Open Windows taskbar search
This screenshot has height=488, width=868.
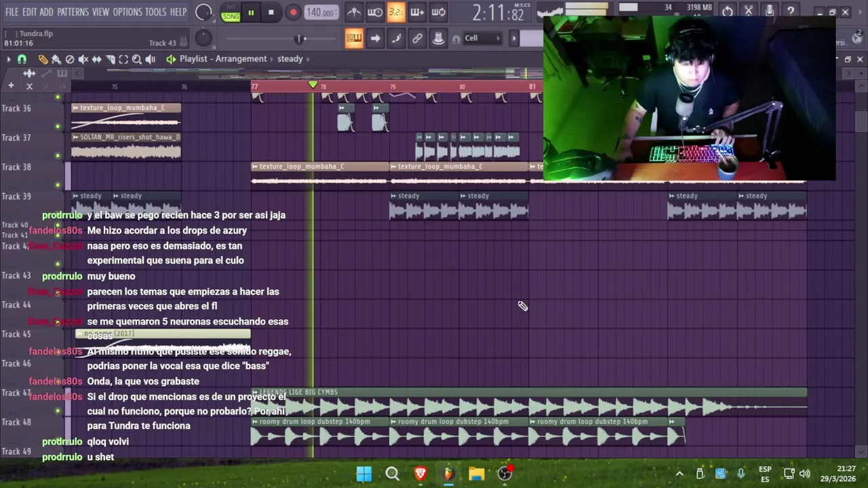392,474
